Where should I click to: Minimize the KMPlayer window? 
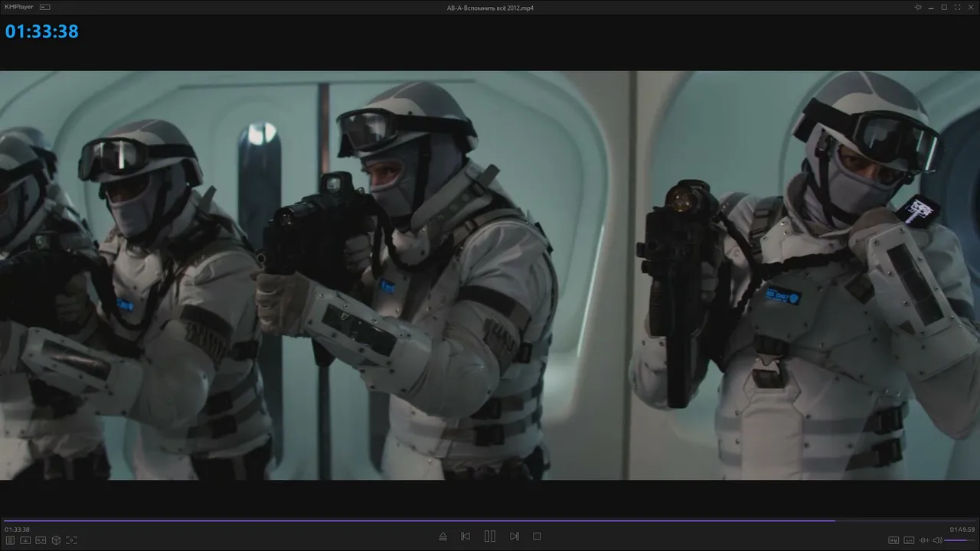tap(931, 7)
